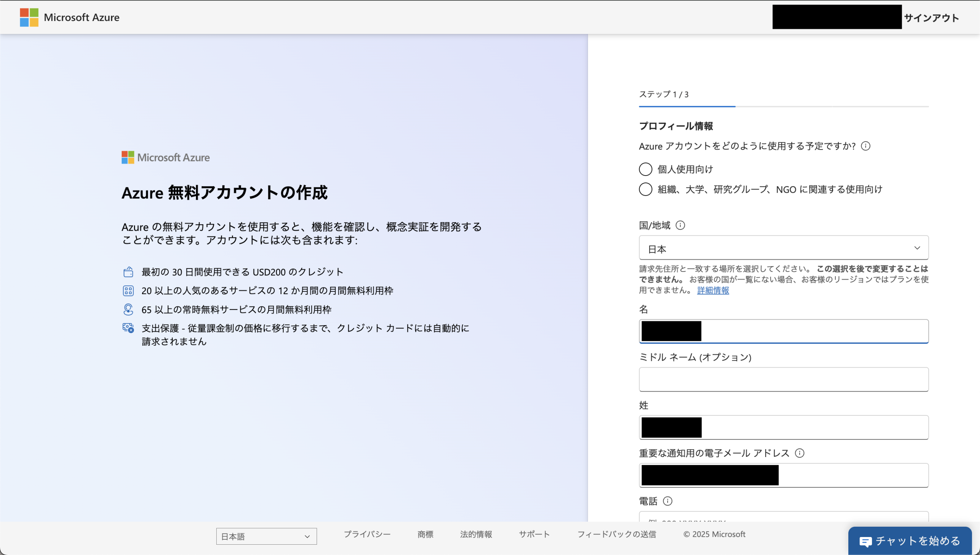Image resolution: width=980 pixels, height=555 pixels.
Task: Click info icon beside email address label
Action: pyautogui.click(x=800, y=453)
